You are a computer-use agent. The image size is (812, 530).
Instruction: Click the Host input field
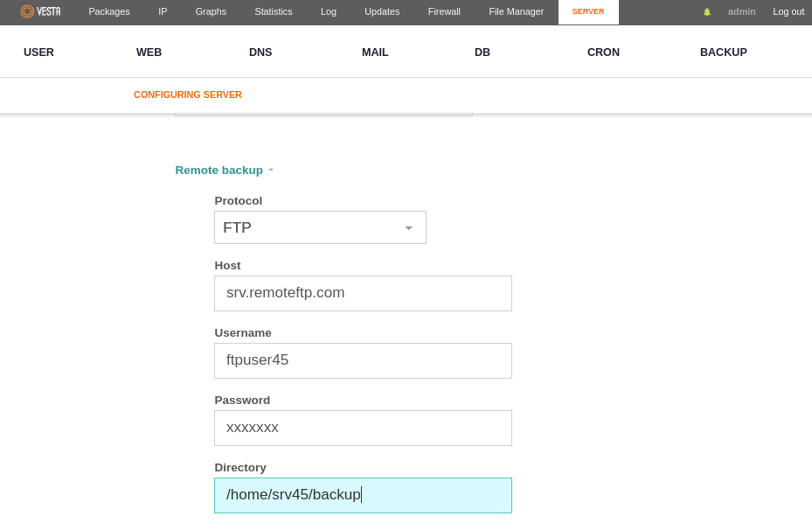click(363, 293)
